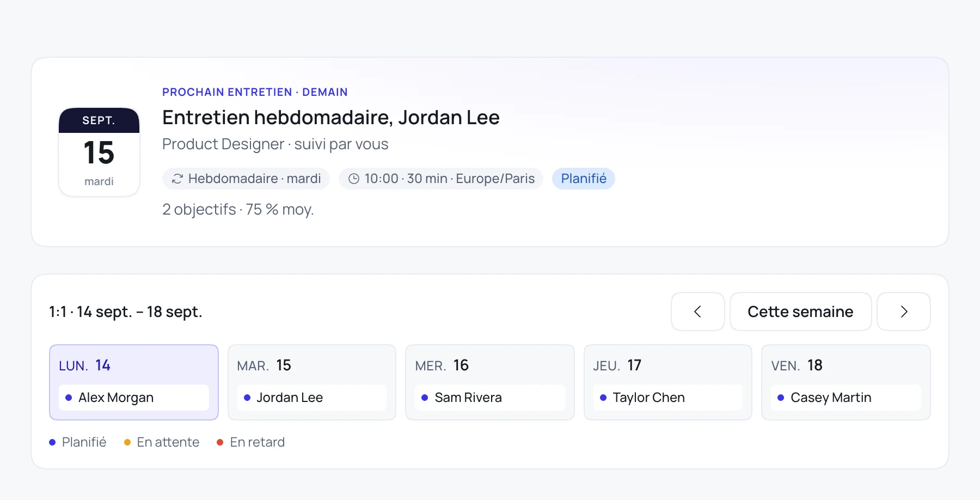Go to next week with right chevron

click(904, 312)
